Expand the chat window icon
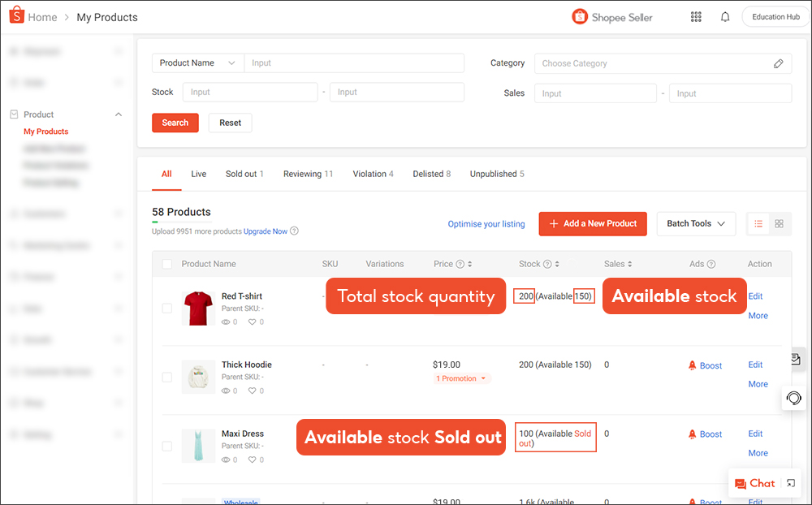This screenshot has width=812, height=505. click(791, 483)
